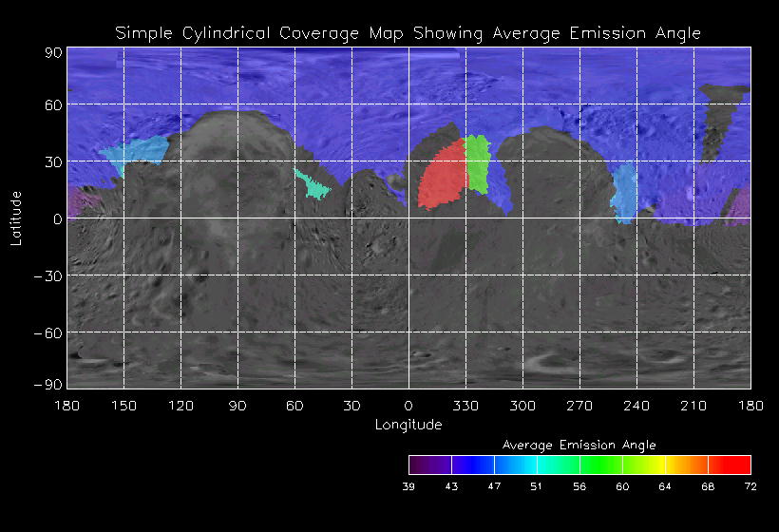The height and width of the screenshot is (532, 779).
Task: Click the Longitude axis label below the map
Action: pos(408,425)
